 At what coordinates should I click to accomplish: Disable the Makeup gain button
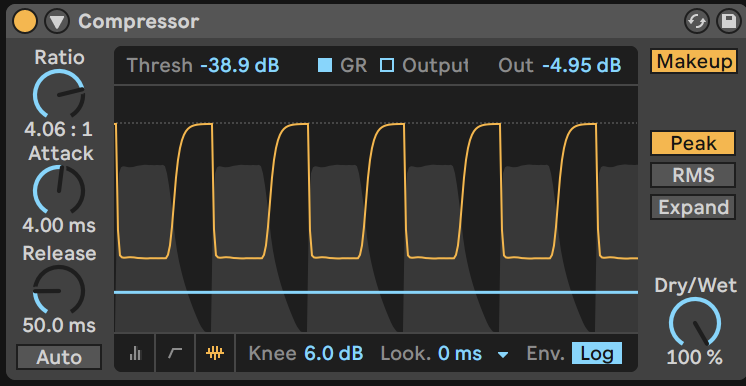pyautogui.click(x=693, y=61)
